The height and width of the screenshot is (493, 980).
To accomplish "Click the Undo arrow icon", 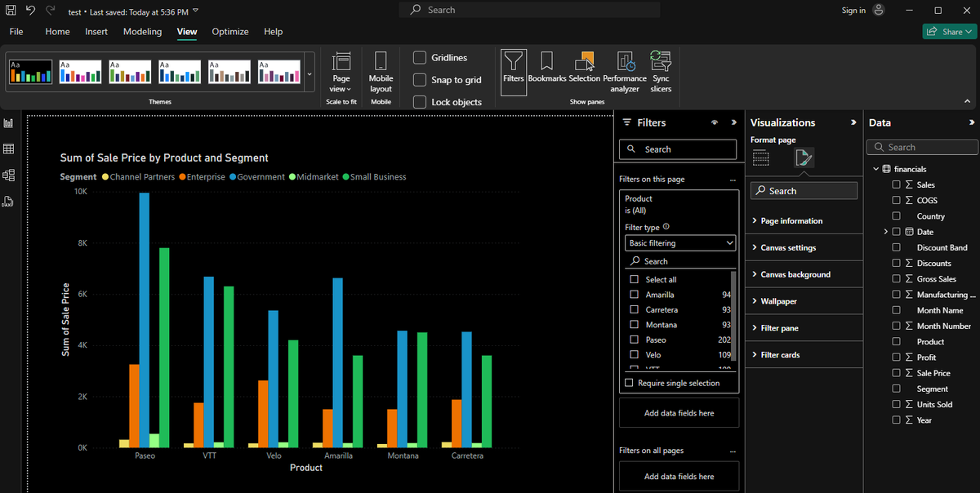I will pos(31,11).
